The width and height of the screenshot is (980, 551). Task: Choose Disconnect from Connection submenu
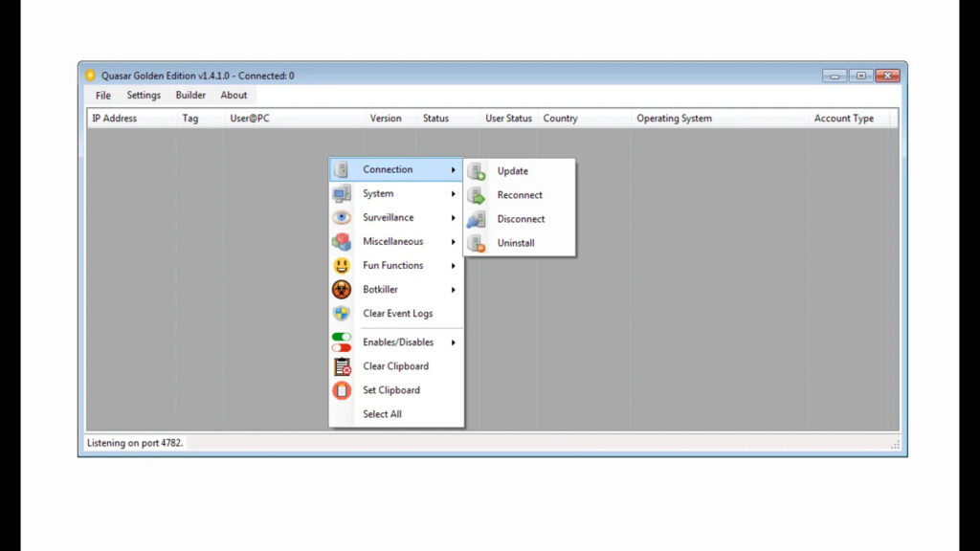tap(520, 219)
